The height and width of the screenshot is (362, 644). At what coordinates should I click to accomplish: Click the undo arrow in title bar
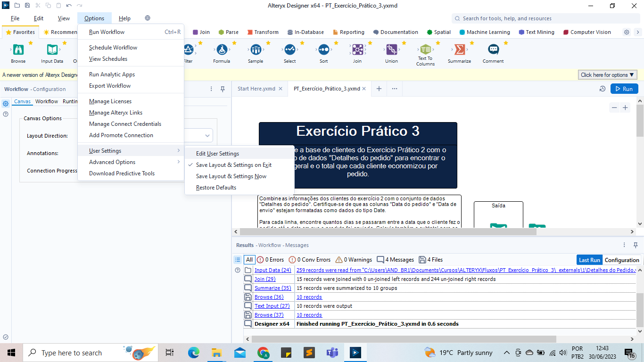point(69,6)
